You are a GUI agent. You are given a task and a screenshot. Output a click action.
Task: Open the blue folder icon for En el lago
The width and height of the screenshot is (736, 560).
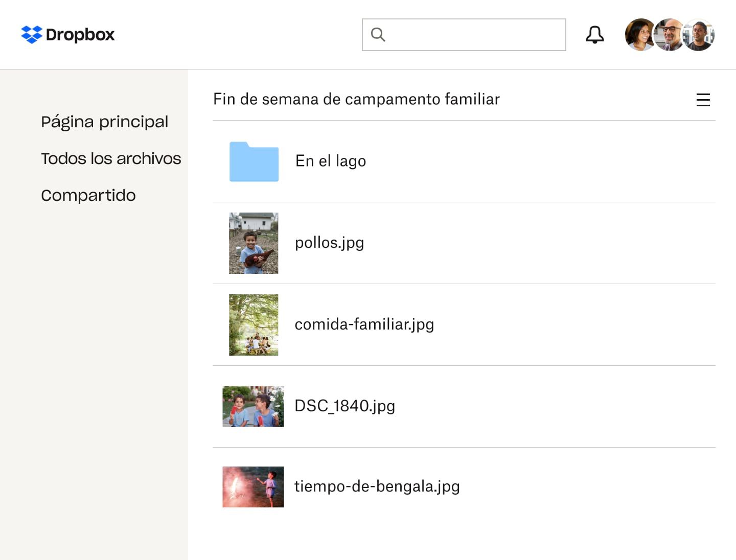(x=254, y=161)
